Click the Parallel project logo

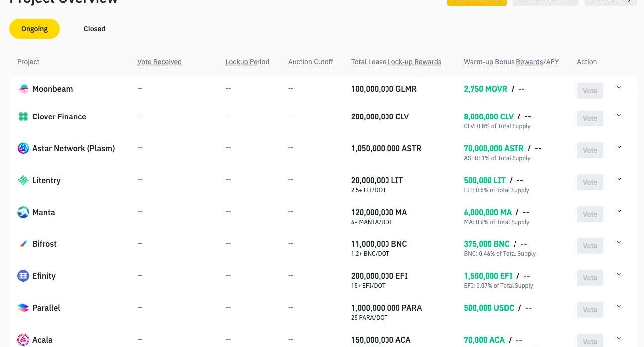tap(23, 308)
